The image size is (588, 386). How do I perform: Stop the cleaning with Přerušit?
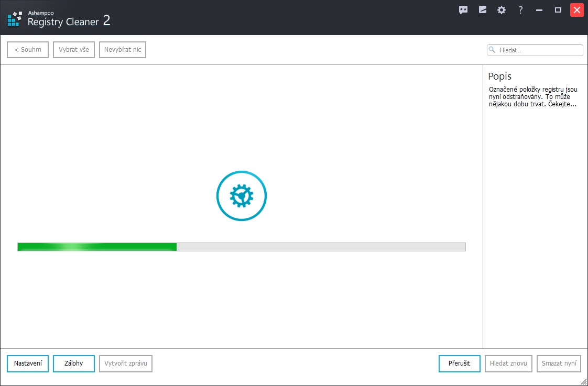click(x=459, y=363)
